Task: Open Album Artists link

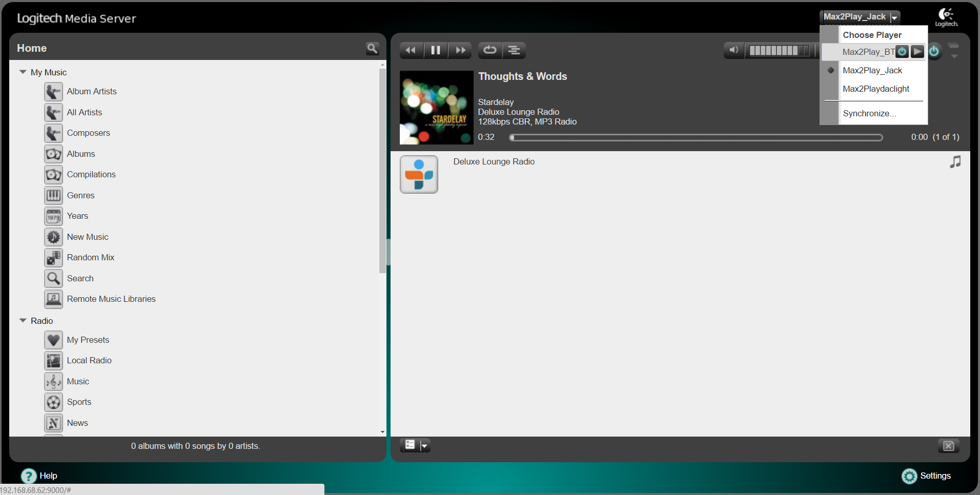Action: pyautogui.click(x=92, y=91)
